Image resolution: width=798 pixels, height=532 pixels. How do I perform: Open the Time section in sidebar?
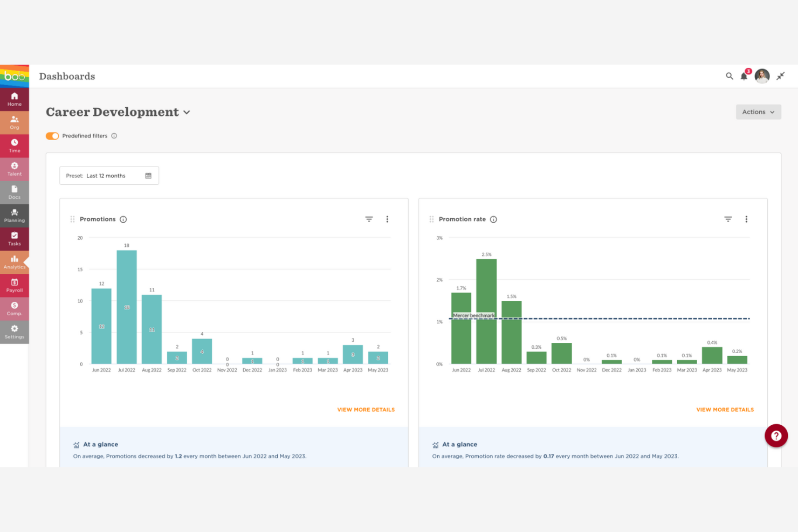[x=15, y=146]
